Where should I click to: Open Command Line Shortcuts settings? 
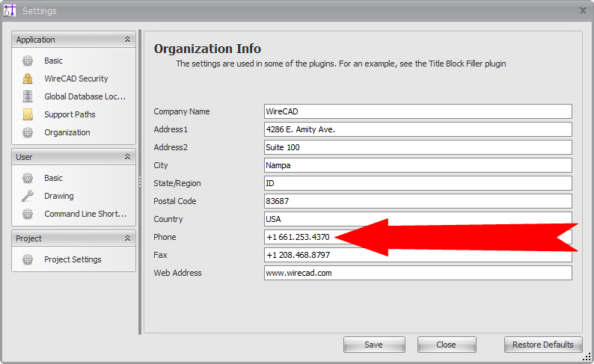85,214
